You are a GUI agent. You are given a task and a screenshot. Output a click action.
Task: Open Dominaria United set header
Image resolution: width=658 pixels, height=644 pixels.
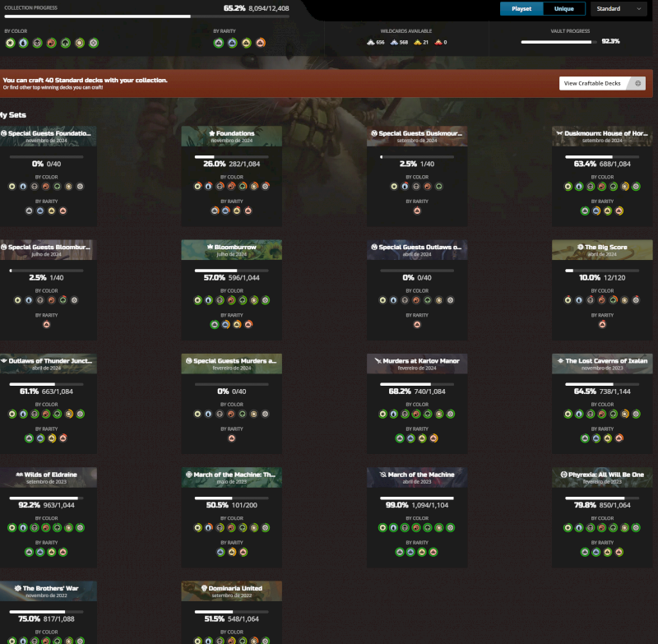tap(232, 591)
